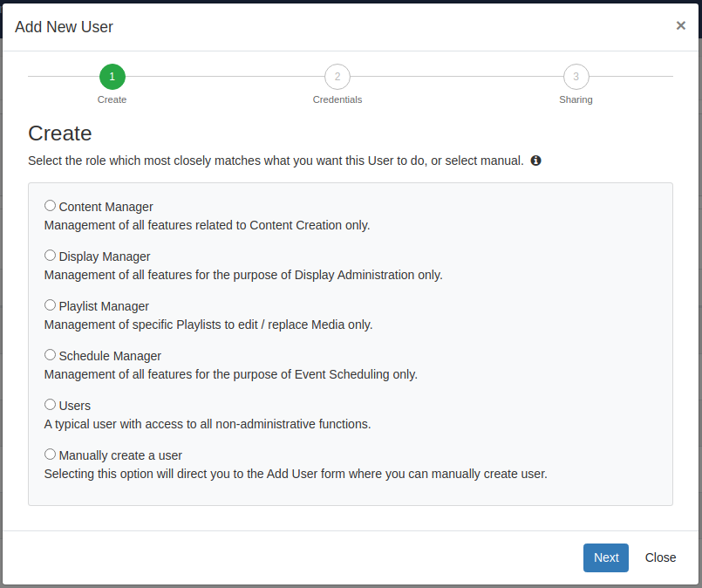Choose the Display Manager radio option

coord(50,256)
